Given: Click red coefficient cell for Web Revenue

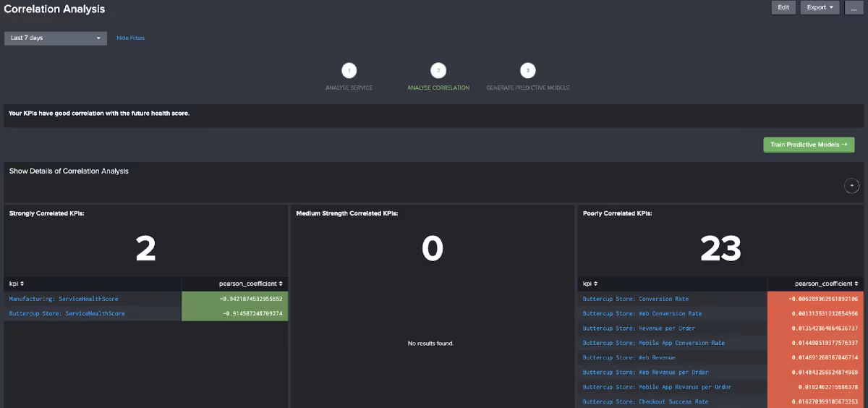Looking at the screenshot, I should 815,357.
